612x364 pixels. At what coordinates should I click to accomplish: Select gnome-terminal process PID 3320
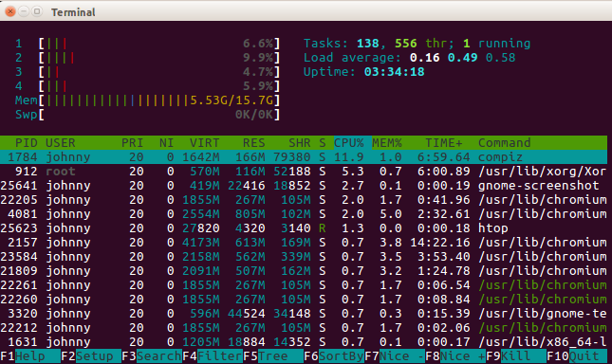304,314
